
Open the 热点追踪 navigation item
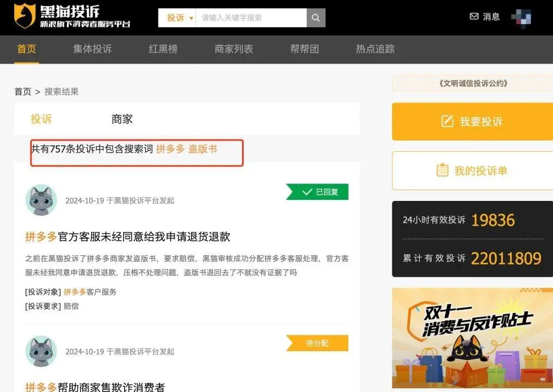(375, 48)
